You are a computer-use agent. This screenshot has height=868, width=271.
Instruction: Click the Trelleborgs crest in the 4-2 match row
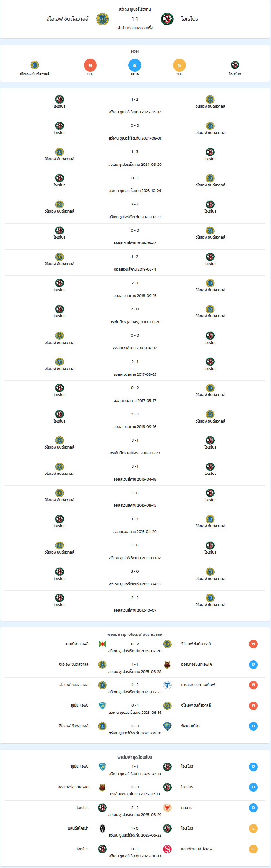[167, 685]
